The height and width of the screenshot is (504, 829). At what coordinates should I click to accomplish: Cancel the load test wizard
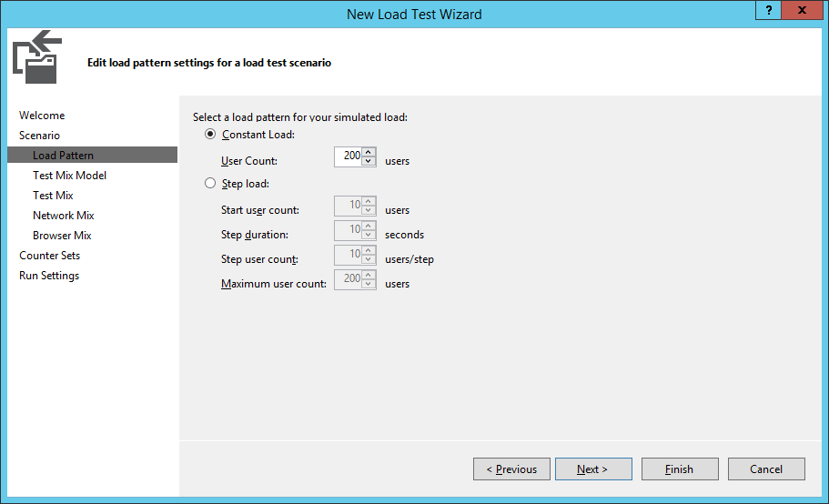coord(766,469)
